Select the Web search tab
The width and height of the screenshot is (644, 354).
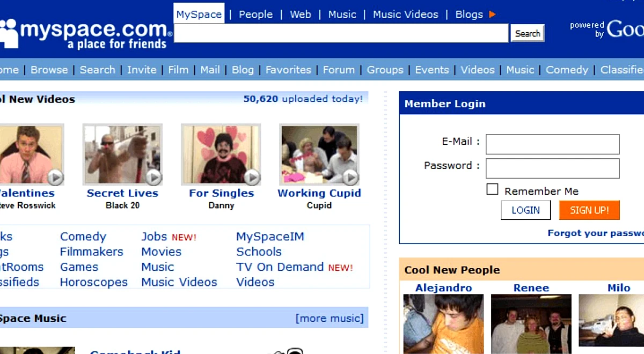pyautogui.click(x=301, y=14)
